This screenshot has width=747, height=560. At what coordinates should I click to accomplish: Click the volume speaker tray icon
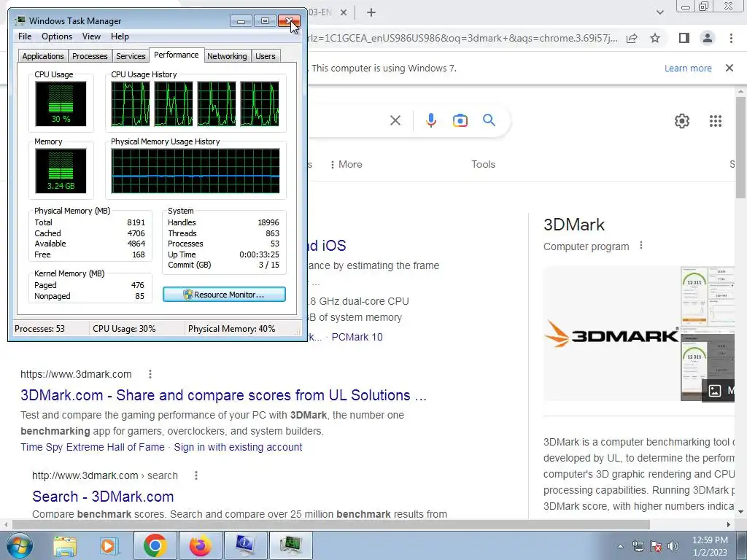click(673, 546)
